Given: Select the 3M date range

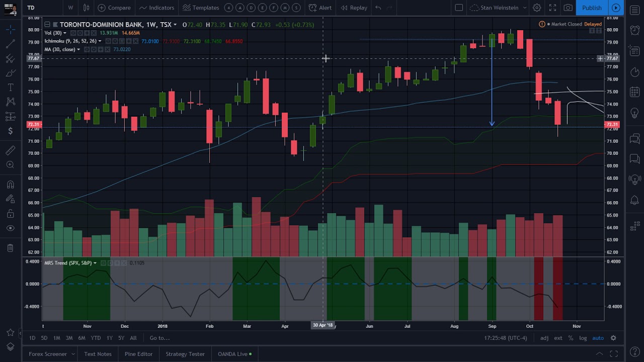Looking at the screenshot, I should [x=69, y=338].
